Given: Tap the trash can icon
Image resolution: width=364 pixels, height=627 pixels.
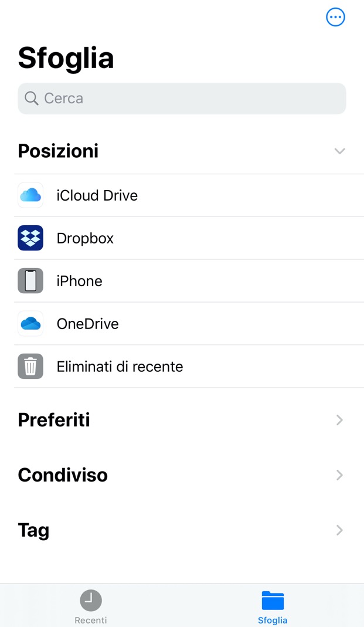Looking at the screenshot, I should [x=30, y=367].
